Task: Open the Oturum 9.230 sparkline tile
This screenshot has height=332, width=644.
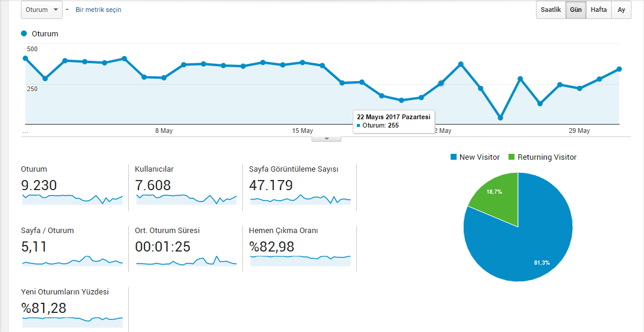Action: coord(72,199)
